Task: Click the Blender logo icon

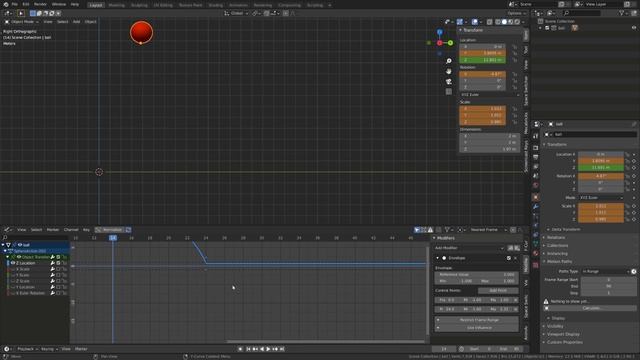Action: pos(5,4)
